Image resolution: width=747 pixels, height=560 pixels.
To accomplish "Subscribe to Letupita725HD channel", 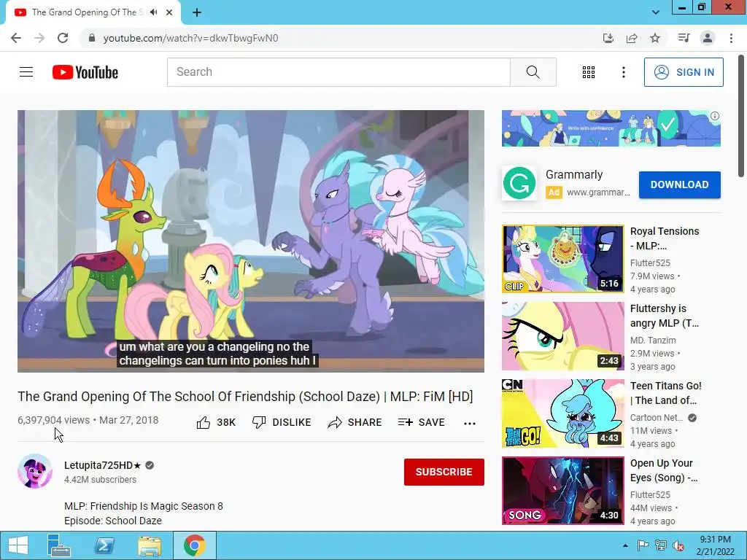I will pos(444,472).
